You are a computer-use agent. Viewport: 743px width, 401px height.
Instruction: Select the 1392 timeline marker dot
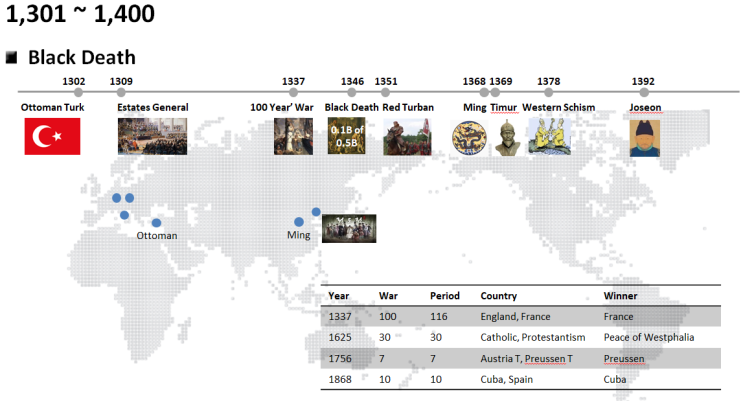pyautogui.click(x=644, y=92)
